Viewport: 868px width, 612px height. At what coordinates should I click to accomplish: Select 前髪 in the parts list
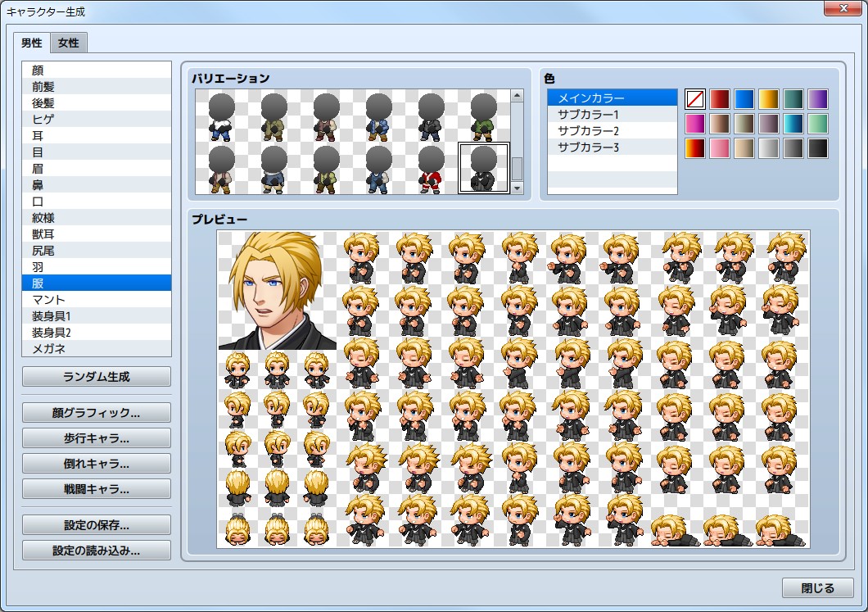97,87
